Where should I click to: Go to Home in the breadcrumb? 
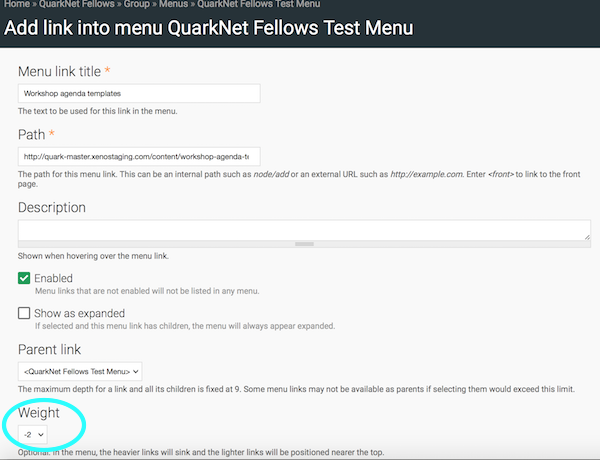click(x=17, y=4)
